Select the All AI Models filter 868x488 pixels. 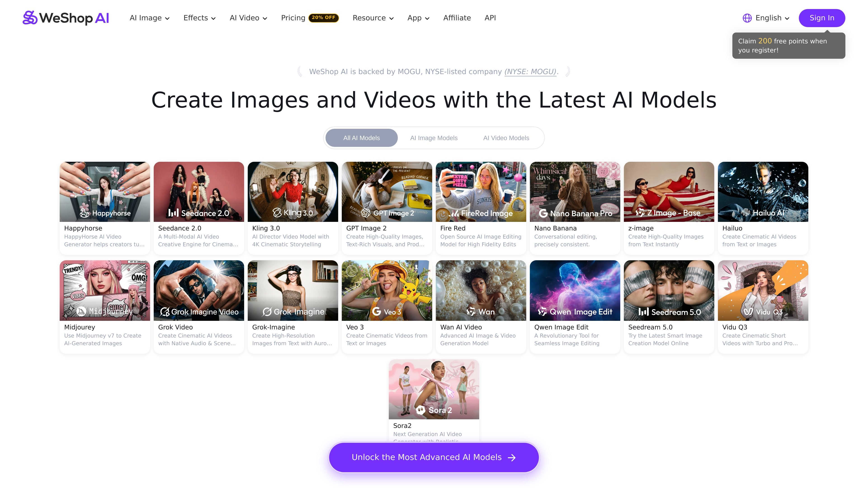[362, 138]
